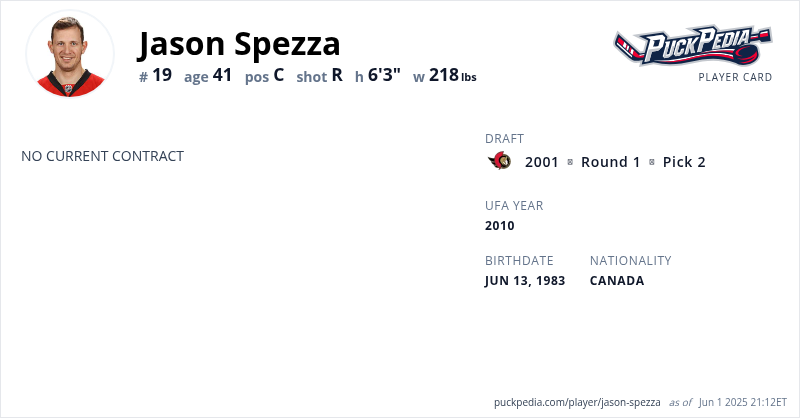Image resolution: width=800 pixels, height=418 pixels.
Task: Click the No Current Contract text
Action: [x=102, y=156]
